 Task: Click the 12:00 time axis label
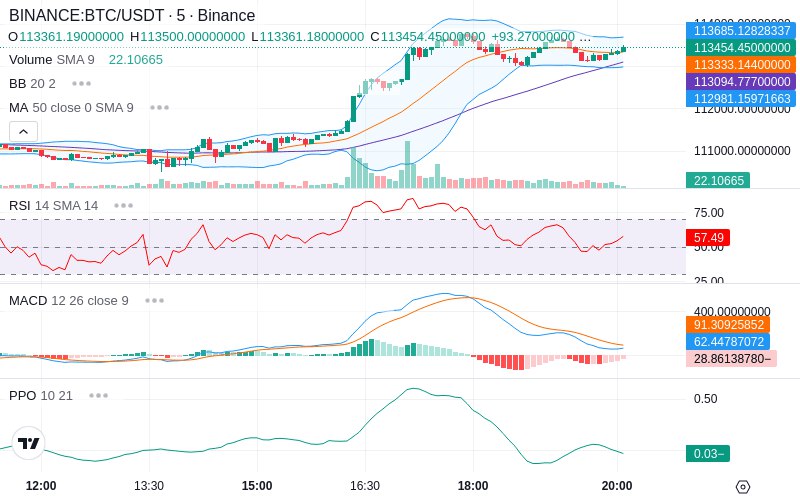41,486
